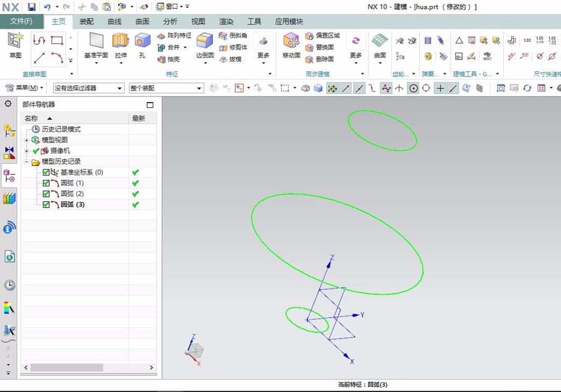
Task: Open the 草图 sketch tool
Action: (x=15, y=45)
